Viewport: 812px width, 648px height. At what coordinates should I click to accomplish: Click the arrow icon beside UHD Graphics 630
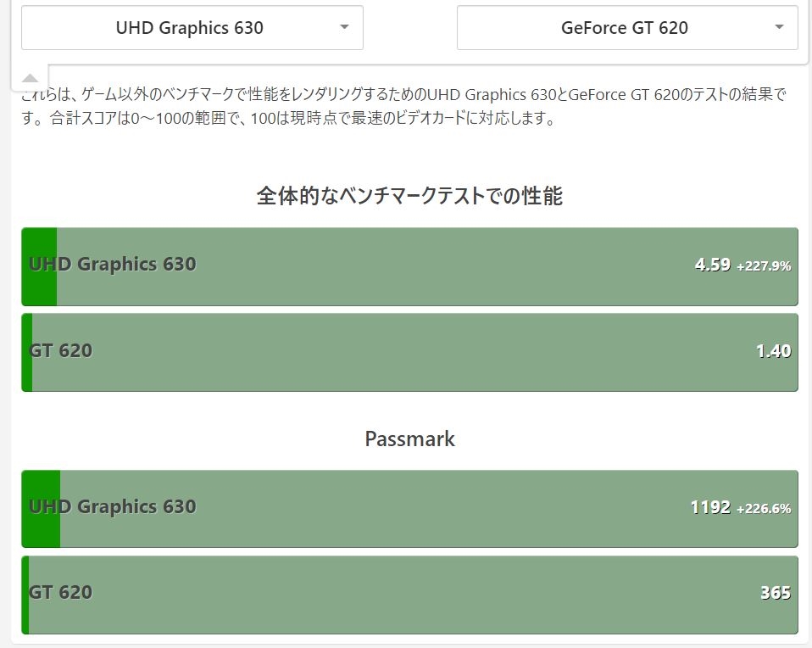click(x=344, y=27)
